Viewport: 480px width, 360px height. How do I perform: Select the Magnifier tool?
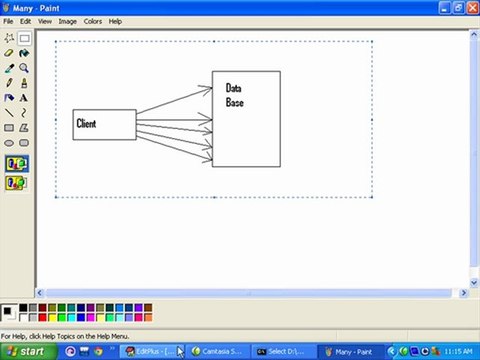[x=24, y=68]
